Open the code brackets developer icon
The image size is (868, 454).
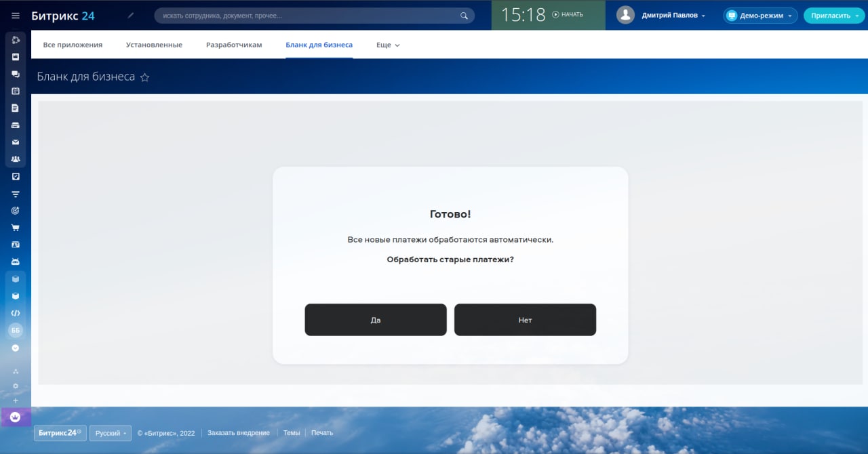tap(16, 313)
